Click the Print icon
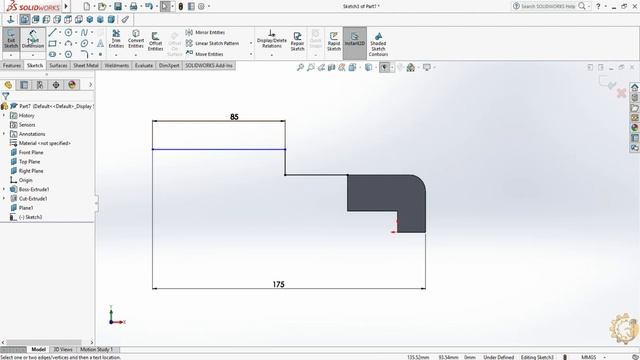 tap(133, 6)
